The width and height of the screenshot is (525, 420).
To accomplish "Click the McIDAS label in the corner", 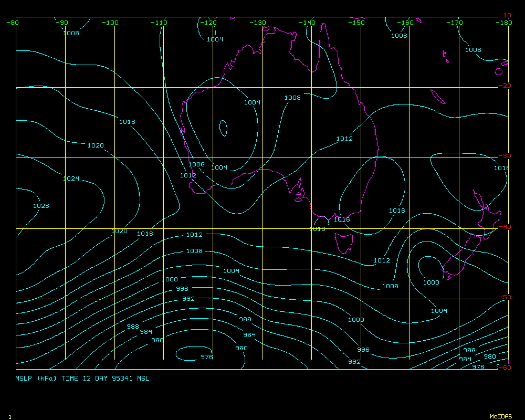I will 501,416.
